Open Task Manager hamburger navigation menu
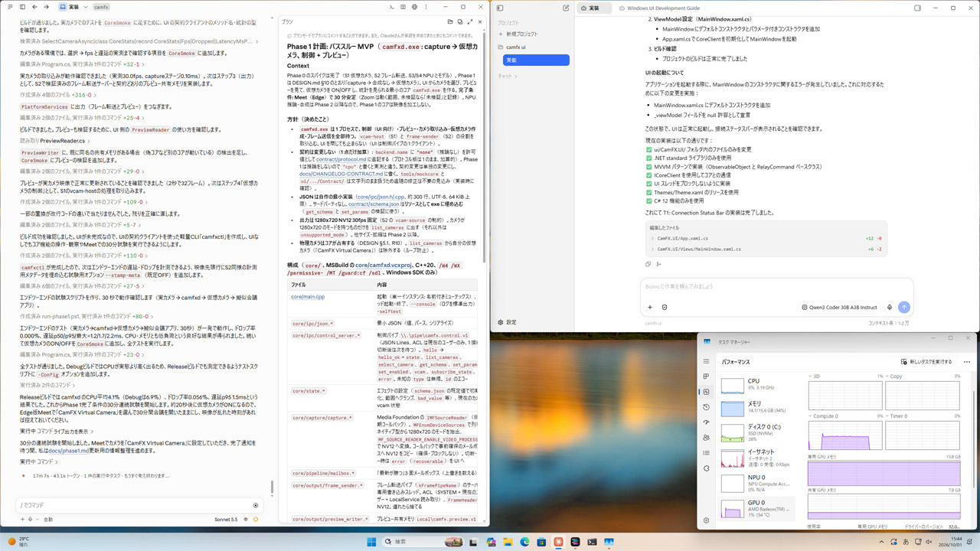Image resolution: width=980 pixels, height=551 pixels. point(707,362)
